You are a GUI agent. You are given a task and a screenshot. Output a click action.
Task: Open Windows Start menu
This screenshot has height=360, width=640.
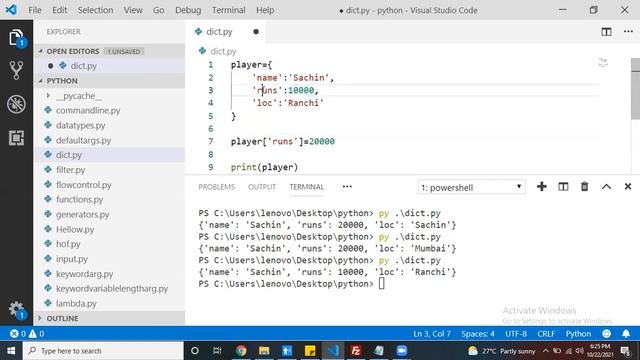(11, 351)
